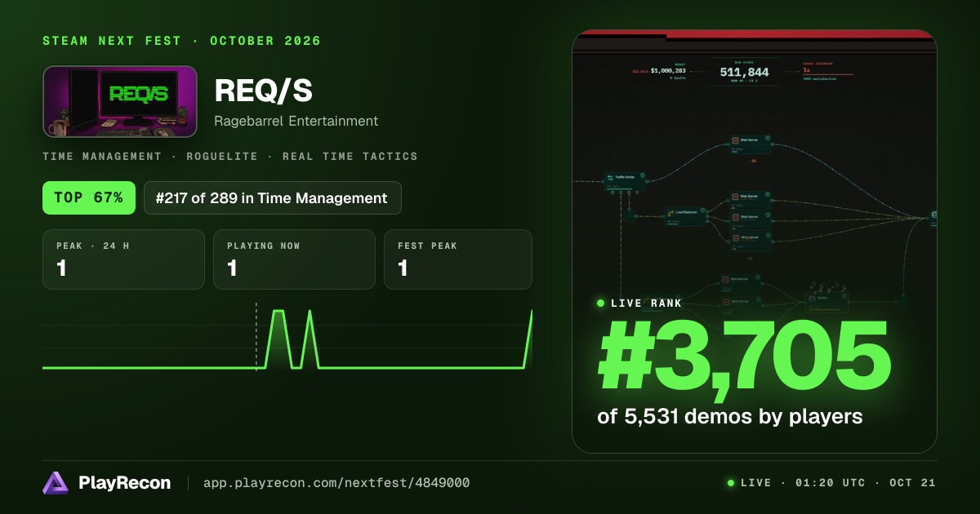Viewport: 980px width, 514px height.
Task: Select the PEAK · 24 H stat card
Action: 123,259
